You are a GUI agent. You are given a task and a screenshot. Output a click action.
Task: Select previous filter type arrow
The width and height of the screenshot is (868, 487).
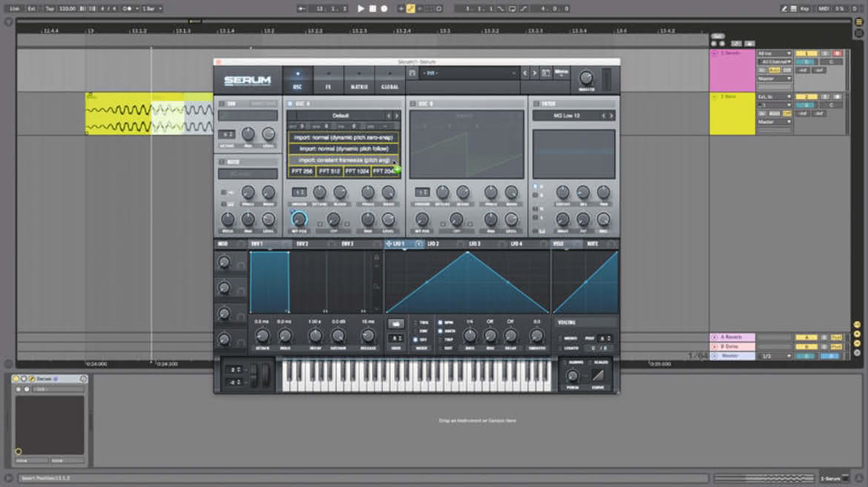pyautogui.click(x=603, y=116)
